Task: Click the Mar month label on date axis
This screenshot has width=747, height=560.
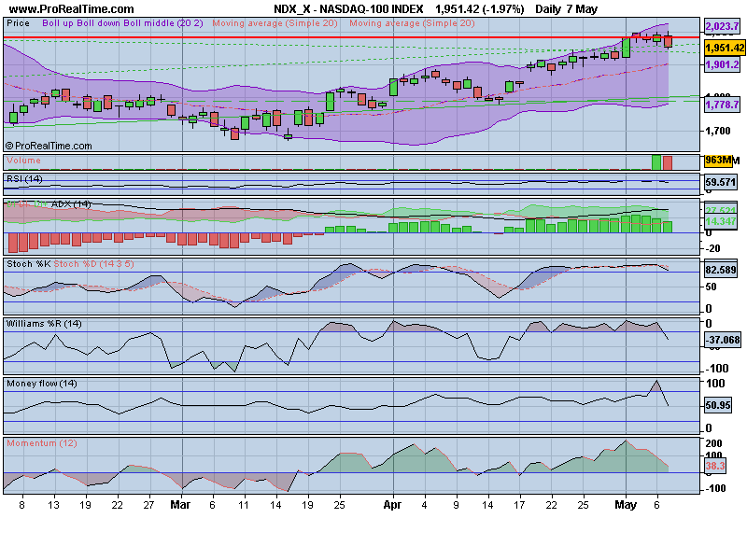Action: pyautogui.click(x=180, y=505)
